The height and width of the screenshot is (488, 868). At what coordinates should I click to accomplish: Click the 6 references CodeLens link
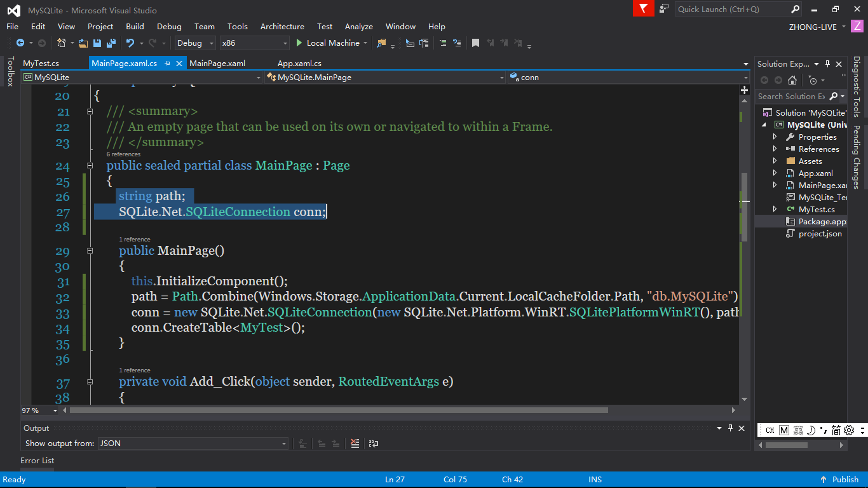coord(123,154)
